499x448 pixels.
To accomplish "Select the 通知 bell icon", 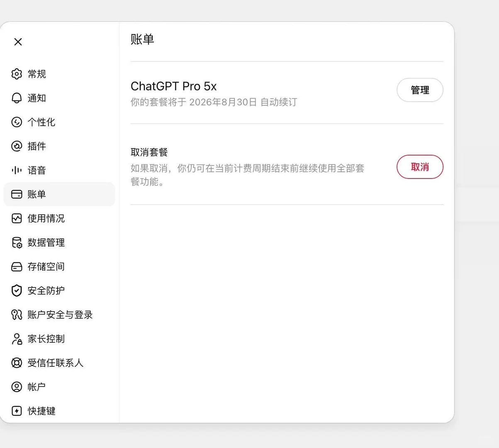I will (17, 98).
